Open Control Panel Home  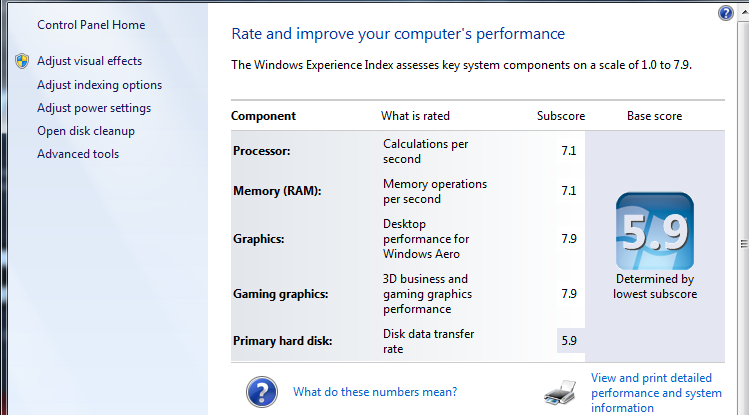(x=91, y=25)
